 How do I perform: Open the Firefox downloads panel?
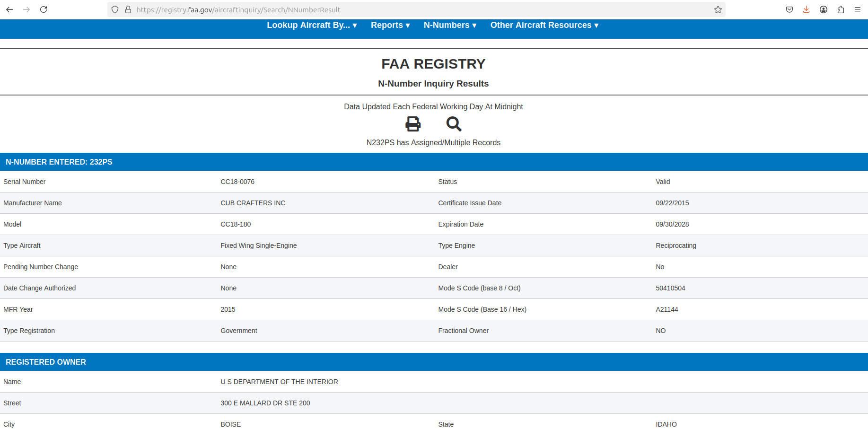(x=806, y=9)
